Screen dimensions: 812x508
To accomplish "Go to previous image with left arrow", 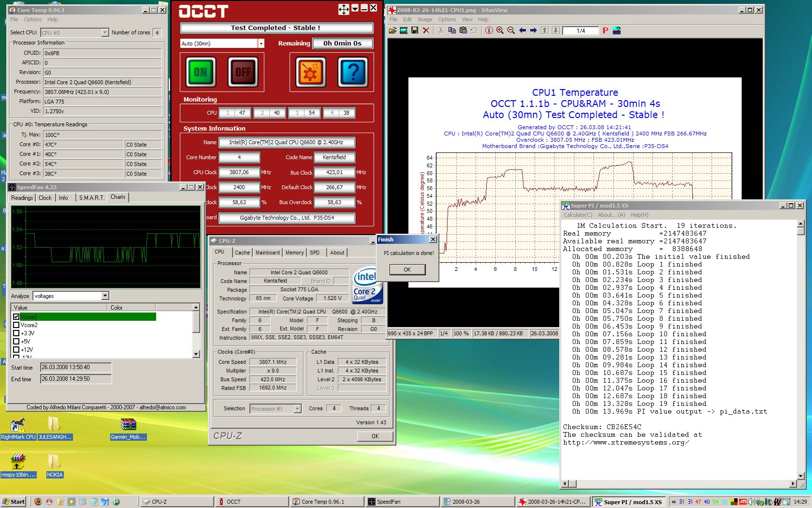I will tap(522, 30).
